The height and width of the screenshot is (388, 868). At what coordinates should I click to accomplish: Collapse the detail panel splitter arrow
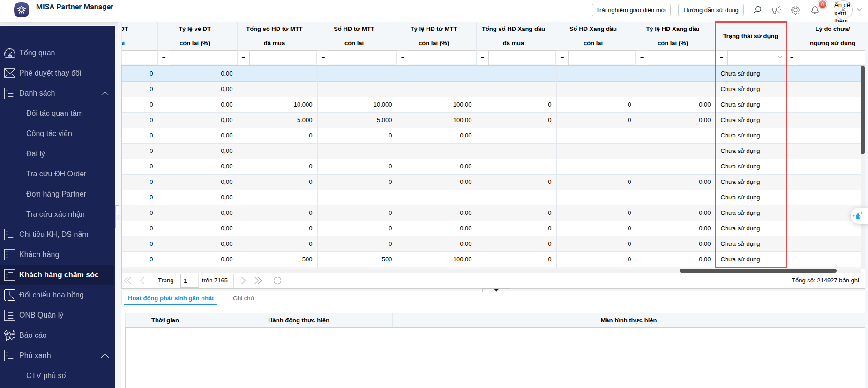click(496, 290)
